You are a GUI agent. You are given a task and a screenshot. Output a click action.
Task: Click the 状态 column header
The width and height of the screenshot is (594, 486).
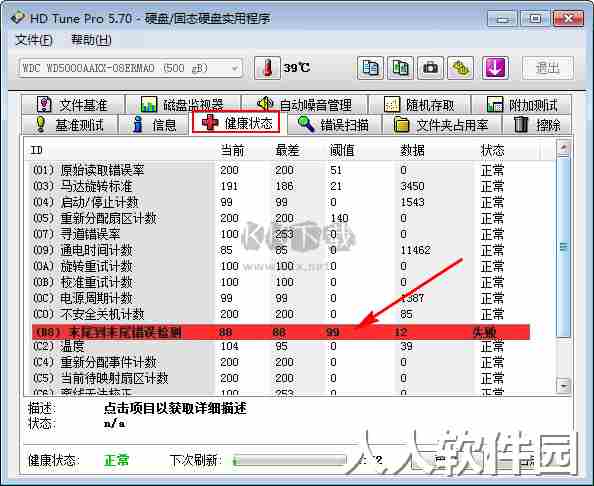tap(492, 150)
